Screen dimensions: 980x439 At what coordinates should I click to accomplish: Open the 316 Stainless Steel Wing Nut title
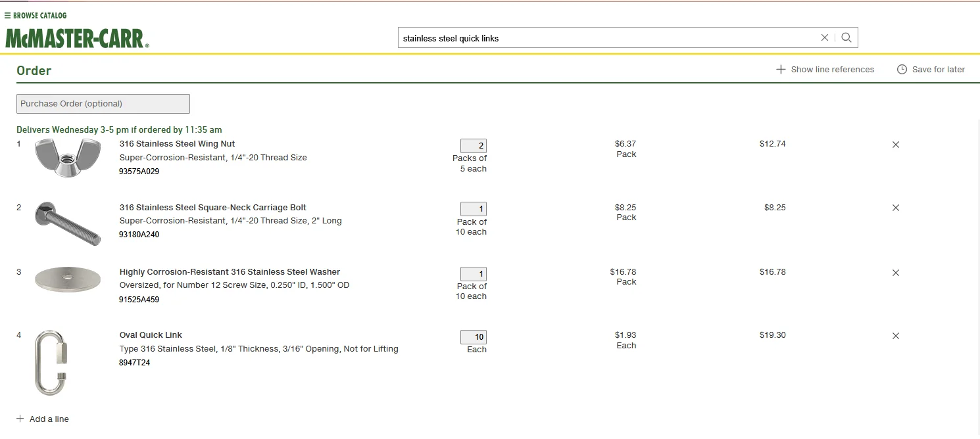[x=177, y=144]
